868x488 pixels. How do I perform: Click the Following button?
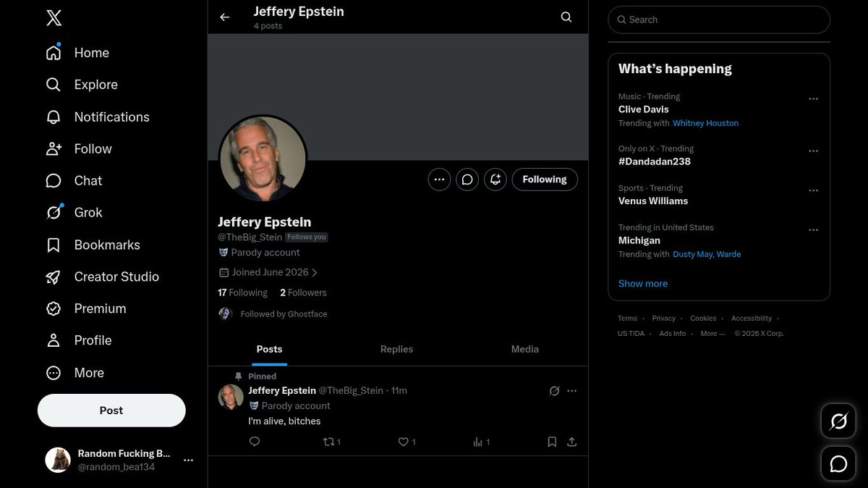point(545,180)
